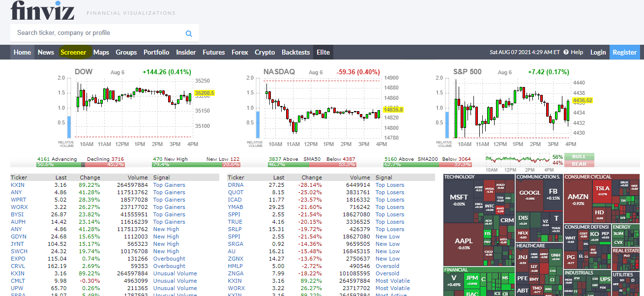Open the Crypto page
The width and height of the screenshot is (644, 296).
(x=265, y=52)
